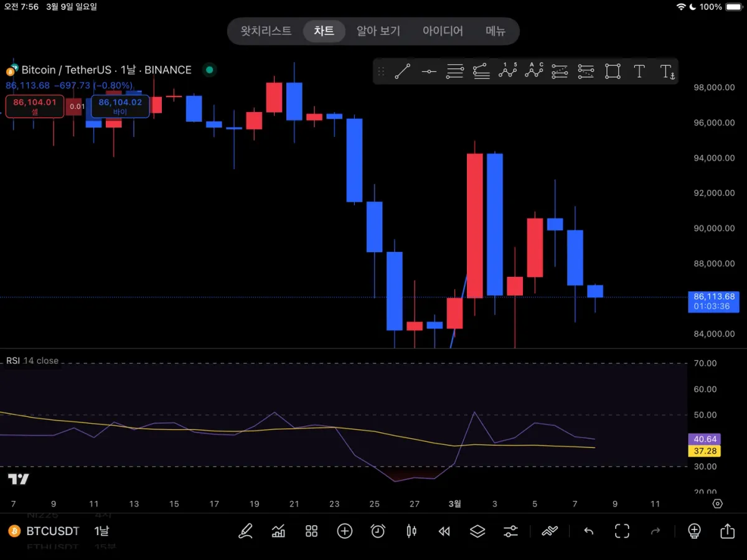Select the Rectangle shape tool
Viewport: 747px width, 560px height.
613,72
